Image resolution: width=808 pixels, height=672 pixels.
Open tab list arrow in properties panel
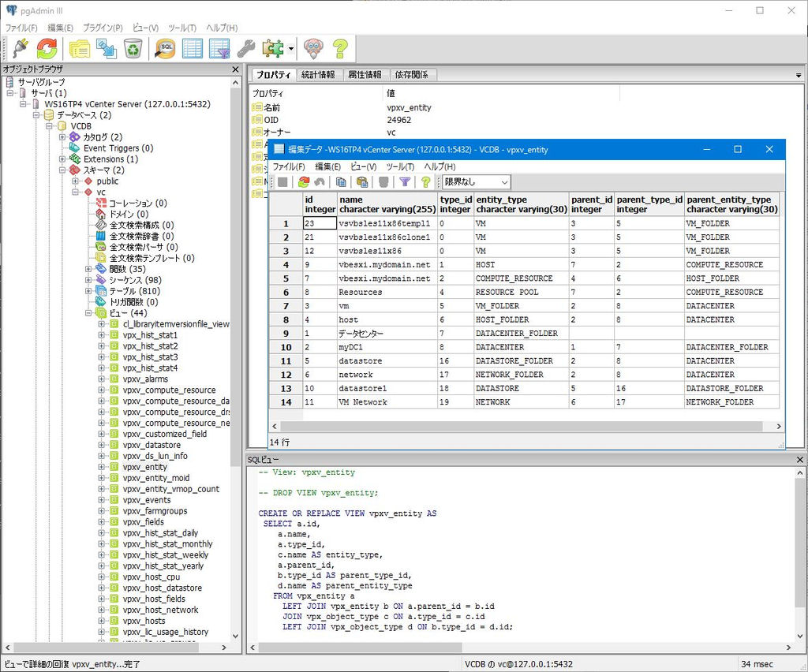coord(799,75)
